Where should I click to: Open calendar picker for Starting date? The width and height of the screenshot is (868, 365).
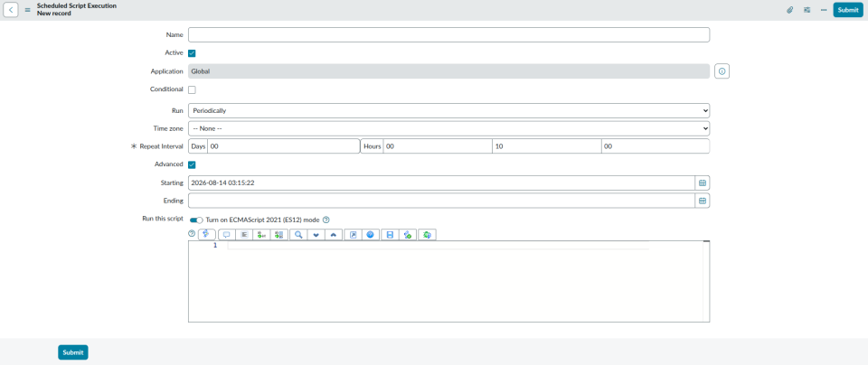(x=703, y=183)
